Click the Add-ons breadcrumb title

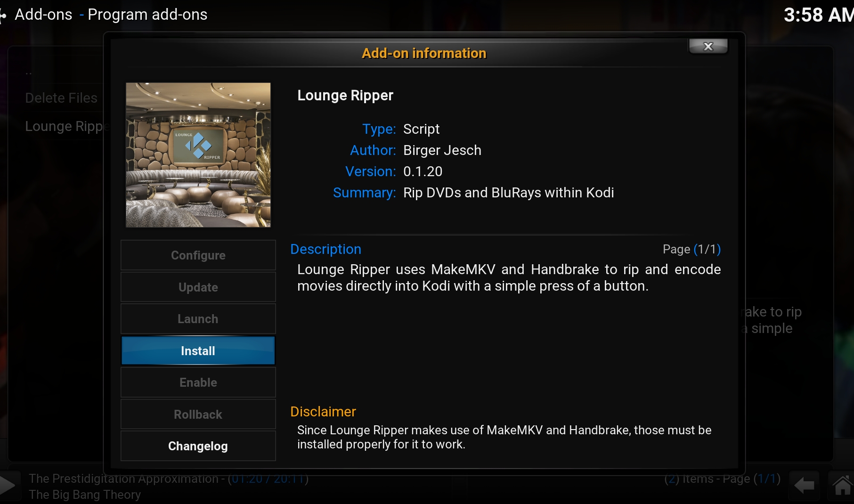43,15
